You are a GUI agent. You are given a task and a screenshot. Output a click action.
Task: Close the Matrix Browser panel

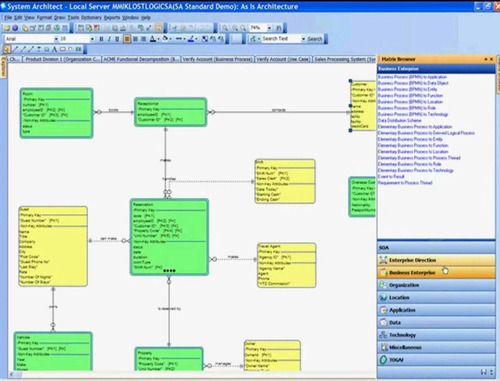click(x=491, y=59)
